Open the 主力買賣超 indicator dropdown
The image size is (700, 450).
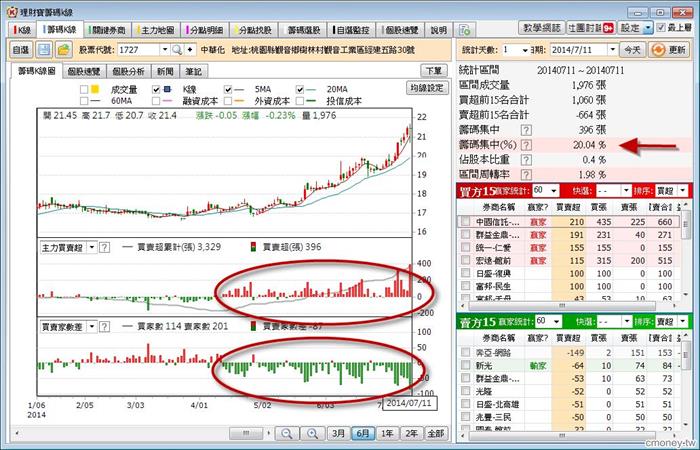[x=92, y=247]
